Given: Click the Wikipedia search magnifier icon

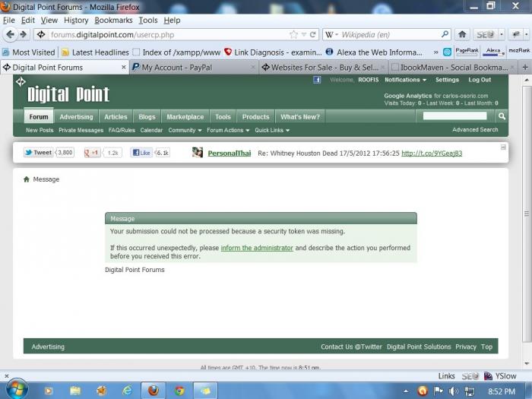Looking at the screenshot, I should (445, 34).
